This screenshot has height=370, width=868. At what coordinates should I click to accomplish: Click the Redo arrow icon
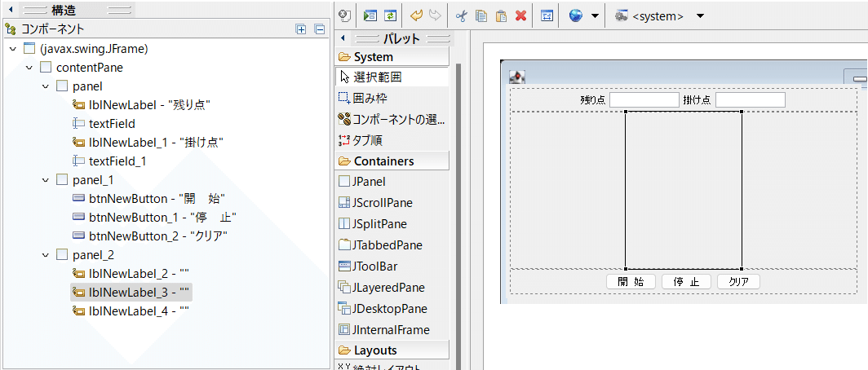[435, 16]
